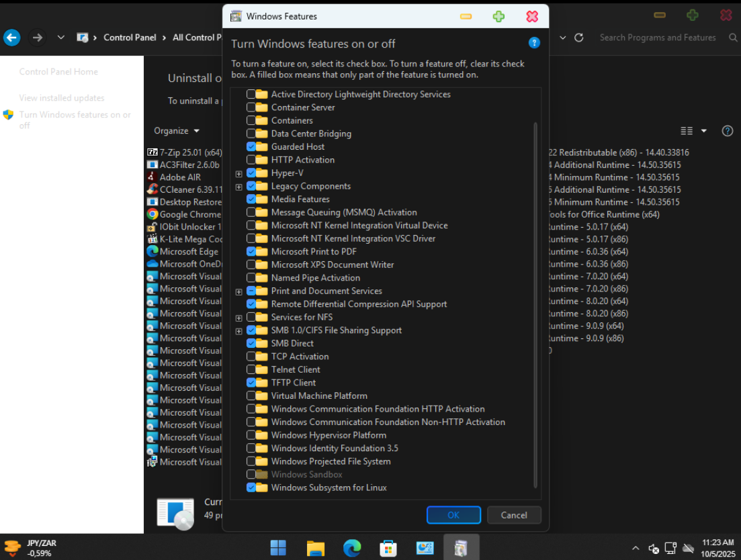741x560 pixels.
Task: Click the blue help question mark icon
Action: pos(534,43)
